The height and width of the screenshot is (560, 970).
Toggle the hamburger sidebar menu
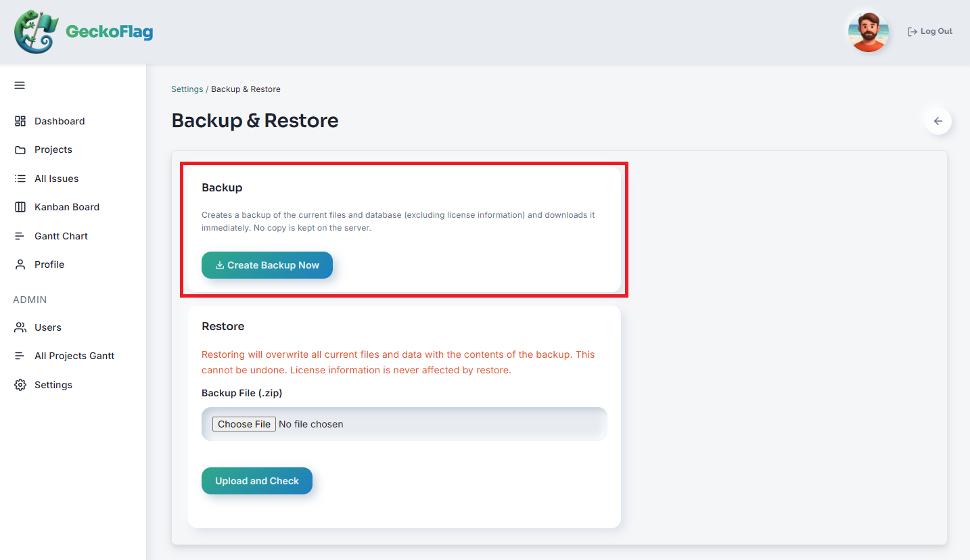[20, 85]
